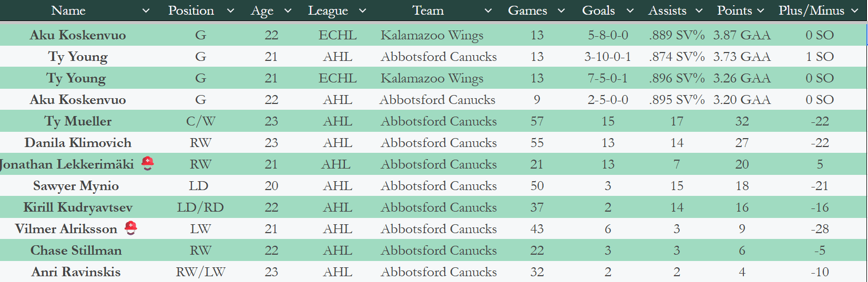This screenshot has height=282, width=868.
Task: Click the Plus/Minus column header label
Action: pos(811,11)
